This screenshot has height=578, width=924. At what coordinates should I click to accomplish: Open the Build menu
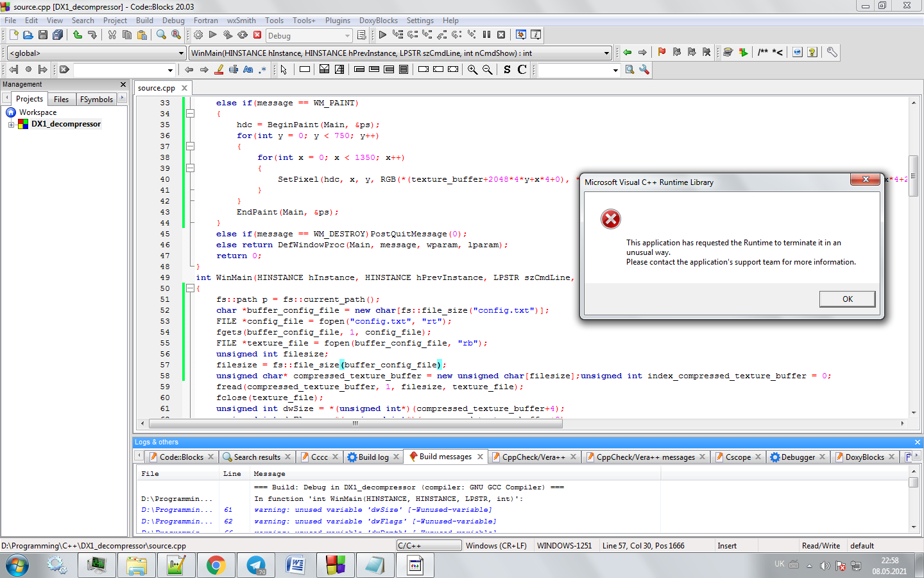coord(144,21)
